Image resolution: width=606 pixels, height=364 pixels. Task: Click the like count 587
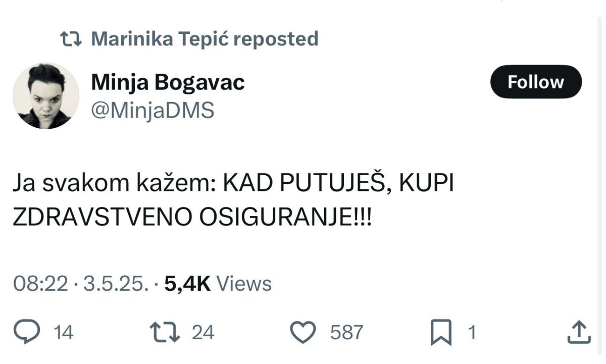[346, 333]
